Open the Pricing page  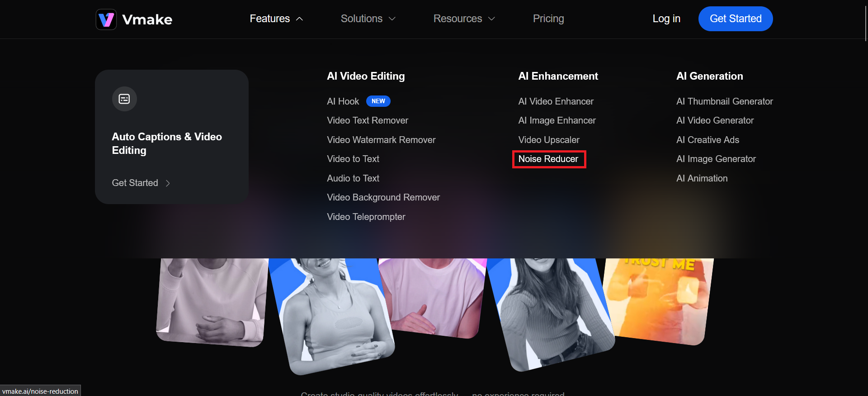548,19
